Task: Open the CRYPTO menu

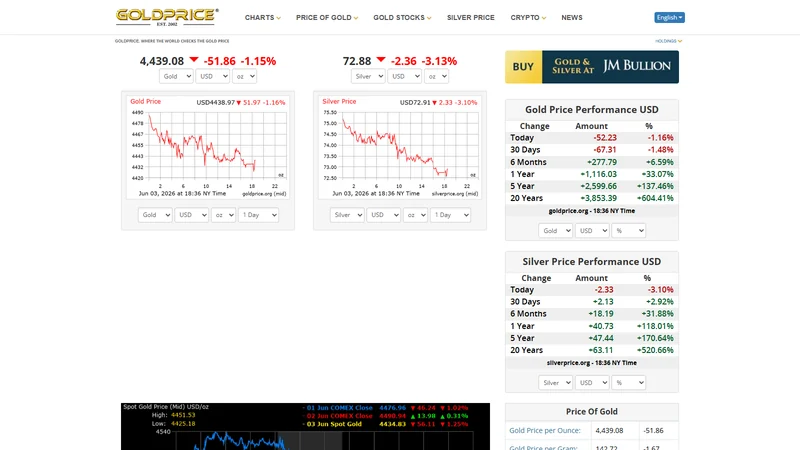Action: [x=528, y=17]
